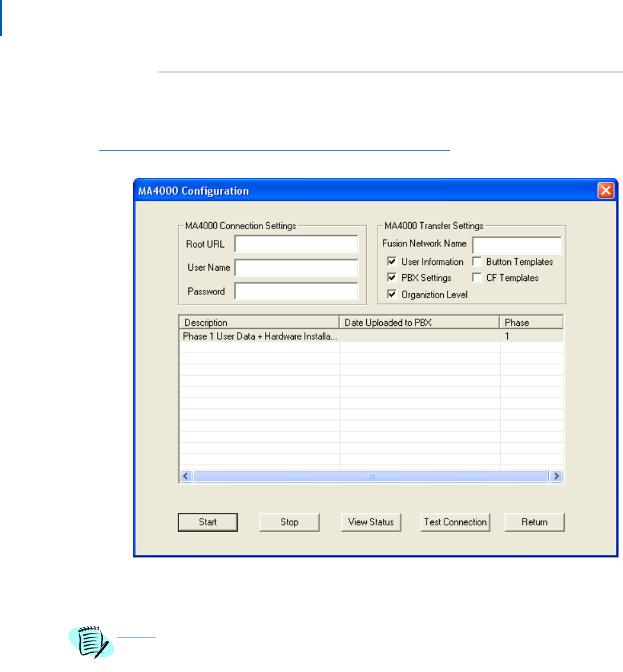Uncheck the PBX Settings checkbox
The width and height of the screenshot is (623, 672).
(392, 278)
